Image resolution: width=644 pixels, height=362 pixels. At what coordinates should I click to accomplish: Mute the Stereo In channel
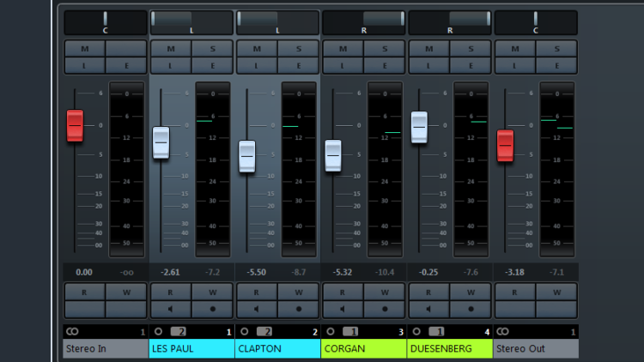(85, 49)
